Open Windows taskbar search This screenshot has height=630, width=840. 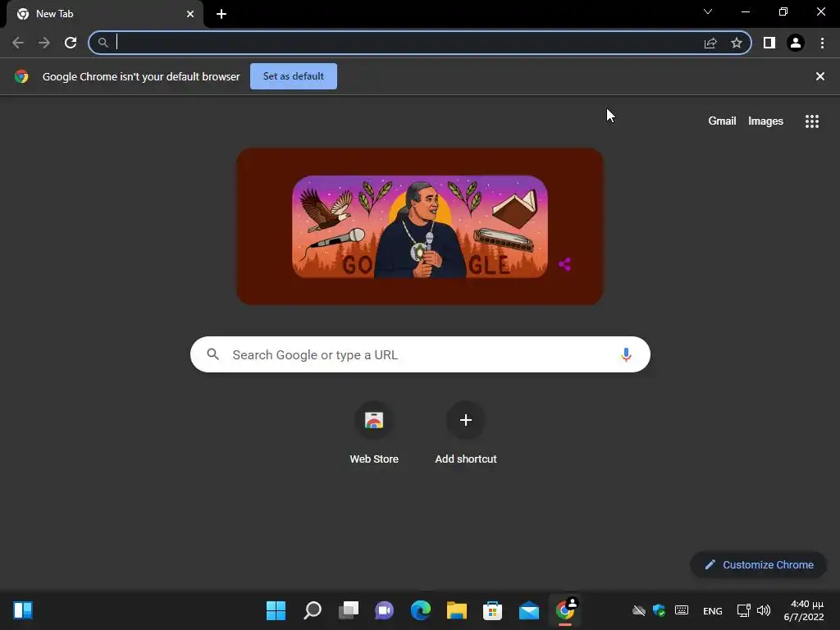pyautogui.click(x=313, y=610)
